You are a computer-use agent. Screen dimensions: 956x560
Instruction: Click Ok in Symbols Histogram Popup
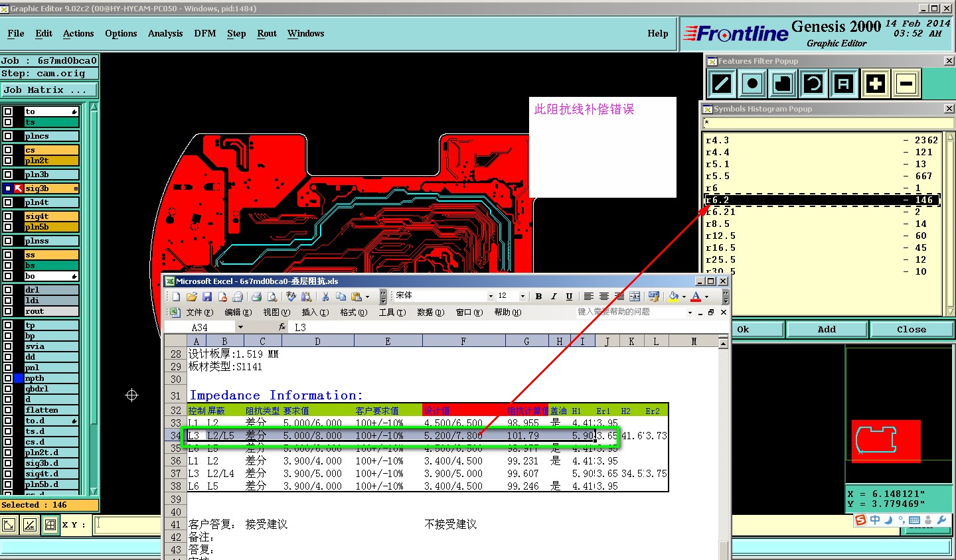point(743,329)
